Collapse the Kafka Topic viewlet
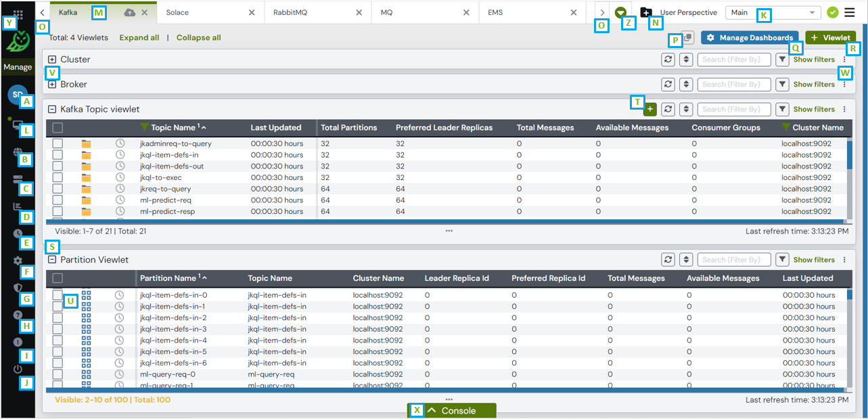Screen dimensions: 868x419 [x=52, y=109]
